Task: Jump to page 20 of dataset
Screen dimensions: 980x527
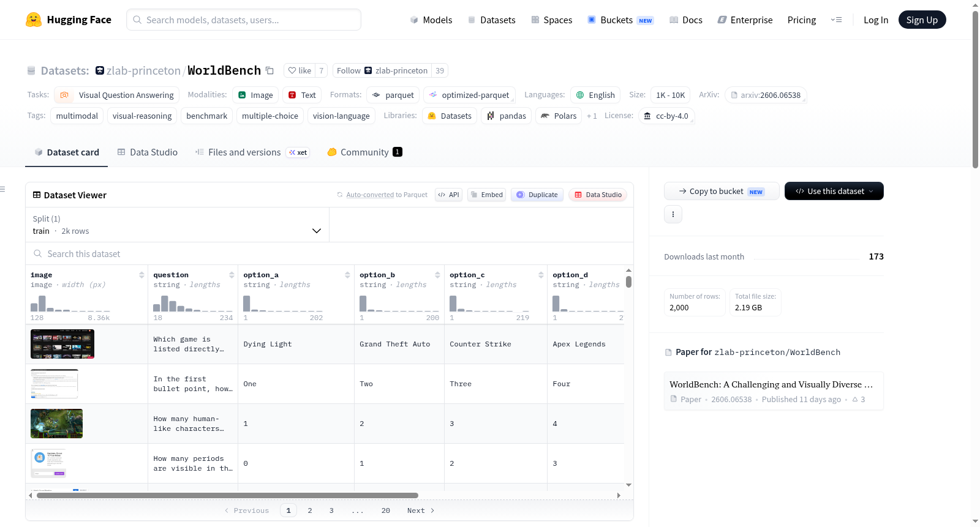Action: (385, 510)
